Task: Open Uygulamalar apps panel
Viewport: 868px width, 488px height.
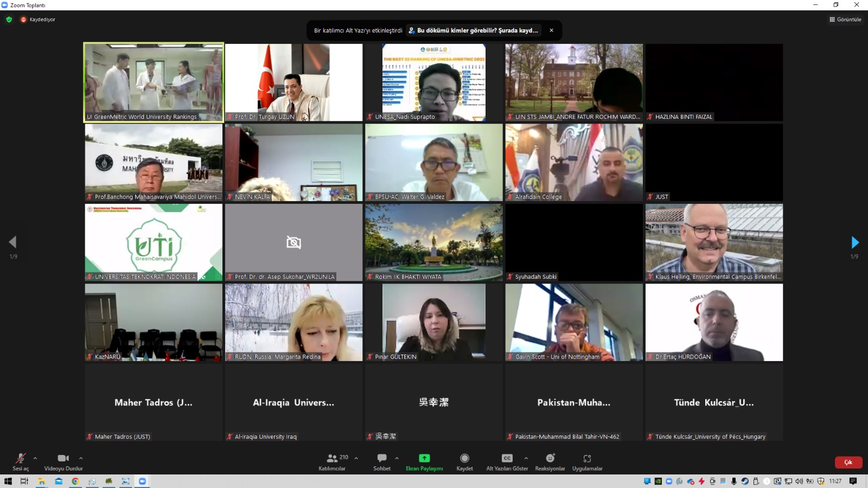Action: pos(588,461)
